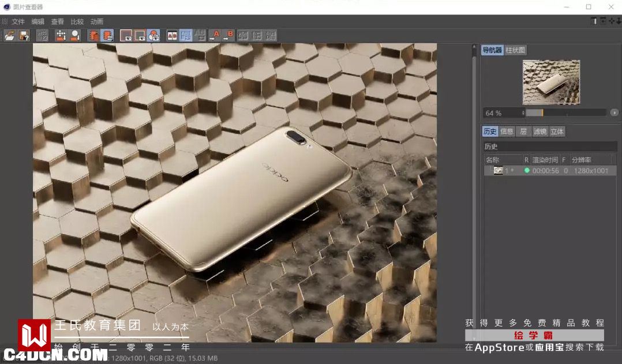Maximize the 图片查看器 window

tap(589, 7)
